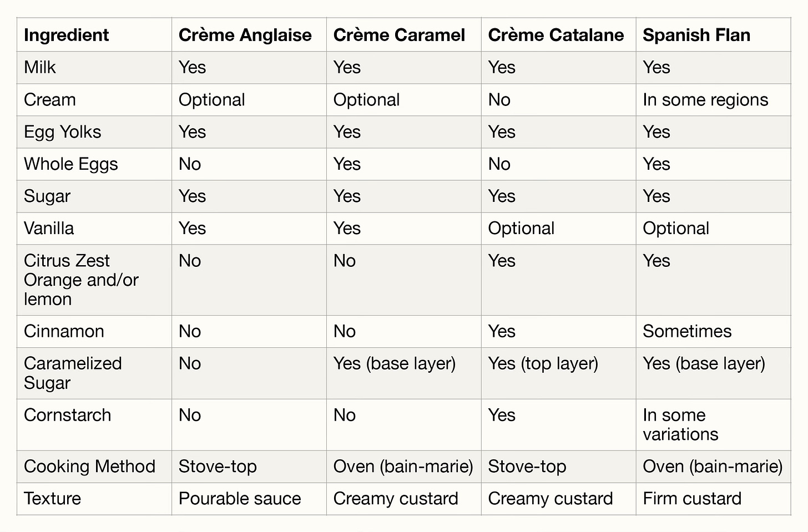The width and height of the screenshot is (808, 532).
Task: Click the Egg Yolks row label
Action: [63, 132]
